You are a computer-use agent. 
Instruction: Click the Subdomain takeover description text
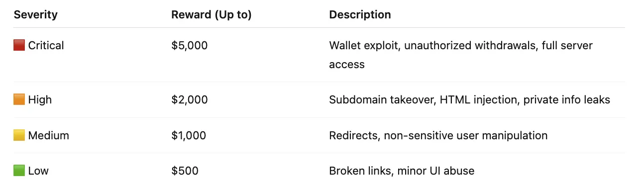click(x=469, y=99)
